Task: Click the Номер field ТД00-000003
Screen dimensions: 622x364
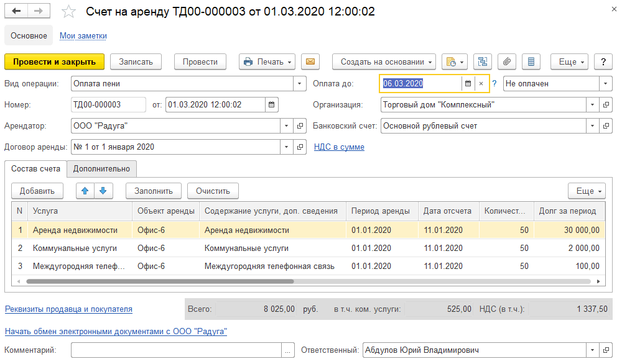Action: tap(108, 104)
